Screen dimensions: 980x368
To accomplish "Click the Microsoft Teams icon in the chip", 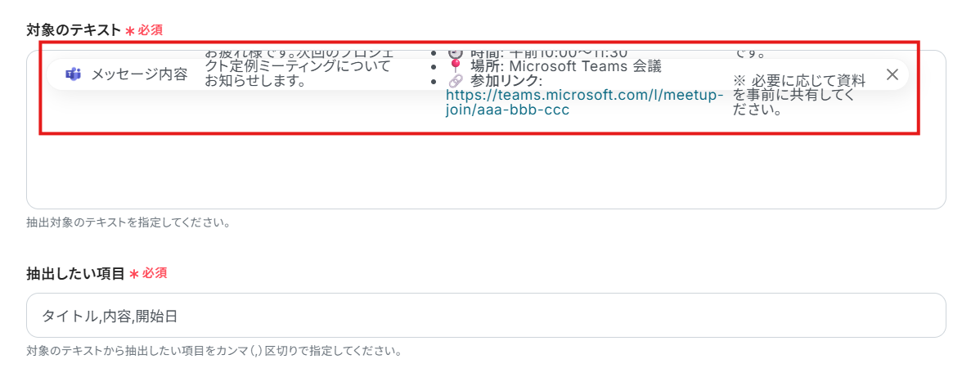I will point(74,74).
